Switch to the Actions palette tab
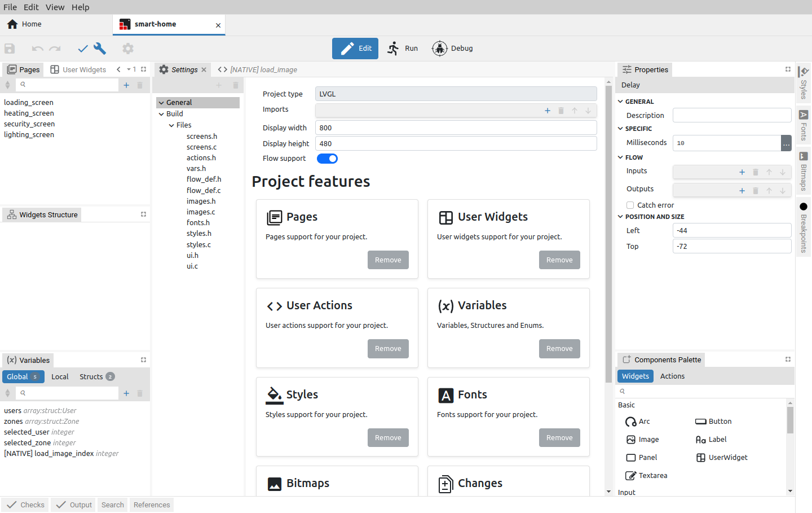 672,376
